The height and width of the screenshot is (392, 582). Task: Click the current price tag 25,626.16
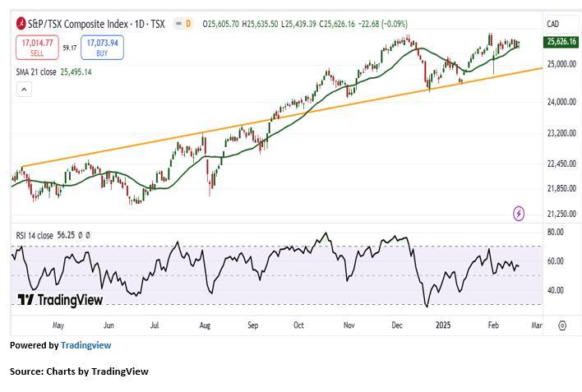coord(561,42)
